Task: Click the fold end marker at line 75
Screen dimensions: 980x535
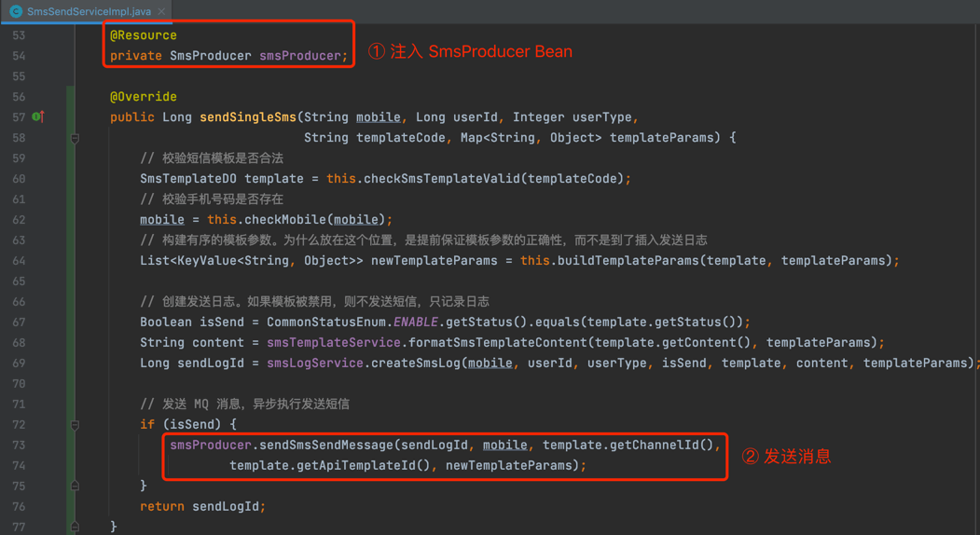Action: (75, 486)
